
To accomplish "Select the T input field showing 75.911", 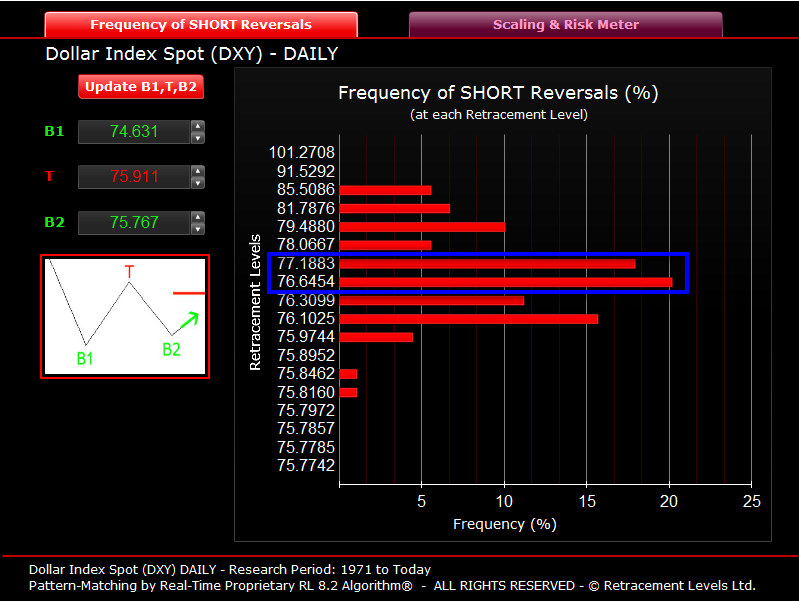I will tap(135, 177).
